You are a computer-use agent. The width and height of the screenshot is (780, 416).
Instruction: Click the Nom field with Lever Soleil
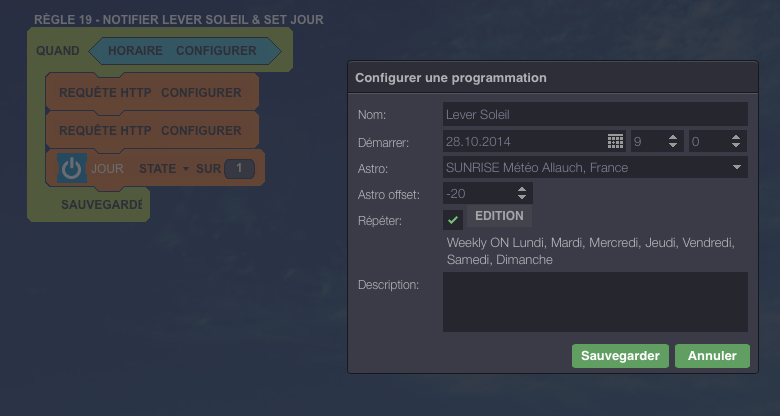[595, 115]
